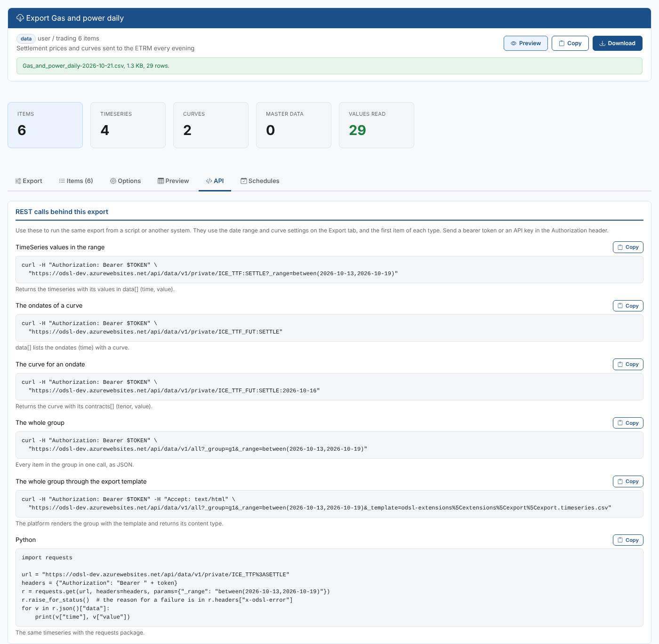Viewport: 659px width, 644px height.
Task: Click the 'Use these to run the same export' paragraph
Action: [x=312, y=231]
